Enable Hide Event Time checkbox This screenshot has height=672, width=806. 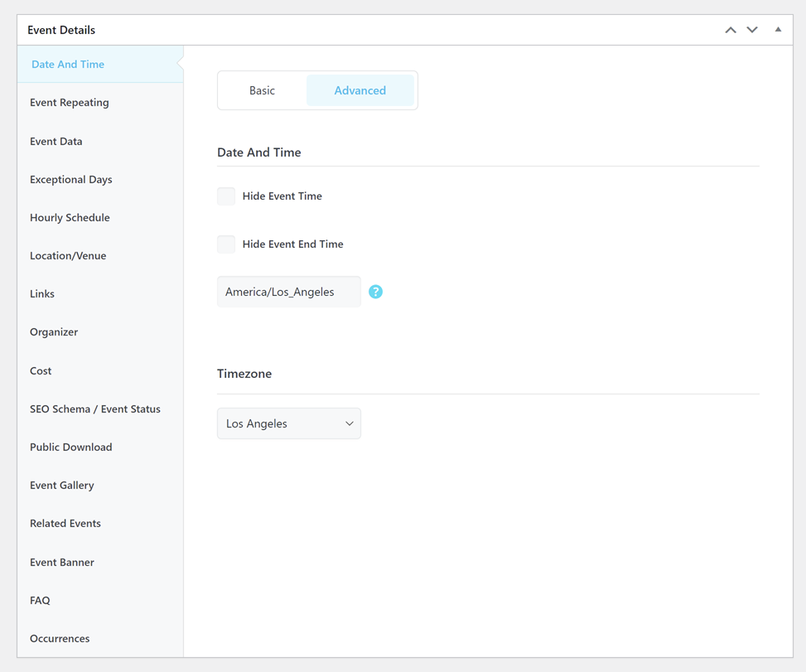[226, 196]
